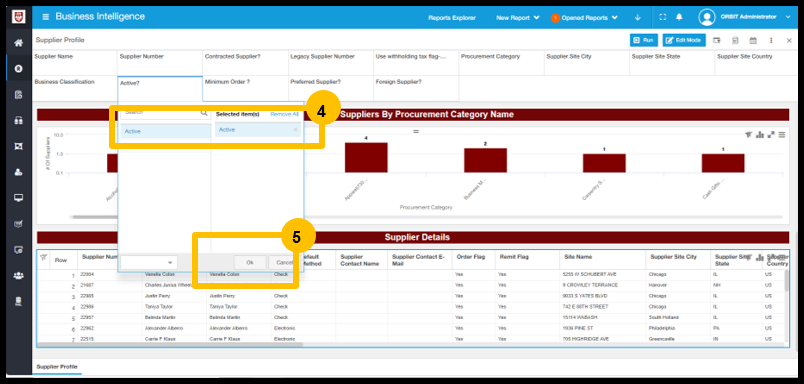Remove Active from selected items
The height and width of the screenshot is (384, 804).
tap(295, 130)
